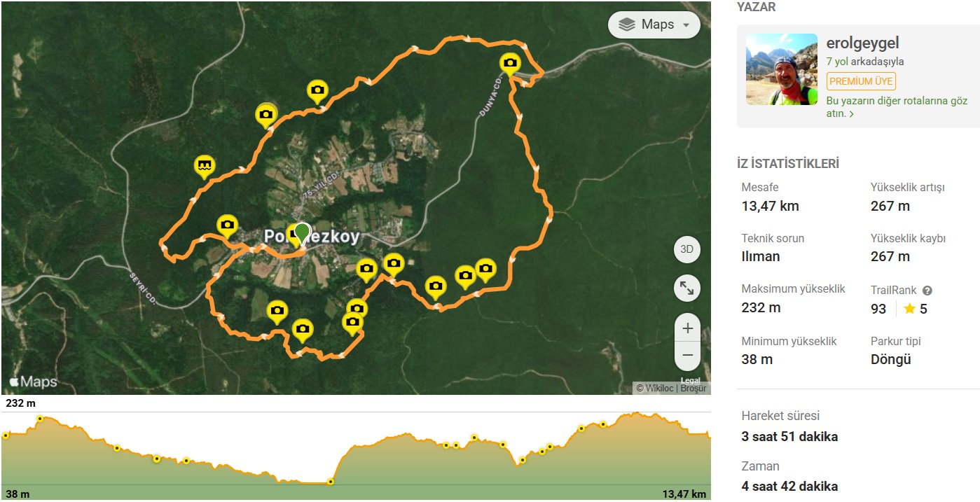The height and width of the screenshot is (502, 980).
Task: Click the Apple Maps logo on map
Action: (x=32, y=382)
